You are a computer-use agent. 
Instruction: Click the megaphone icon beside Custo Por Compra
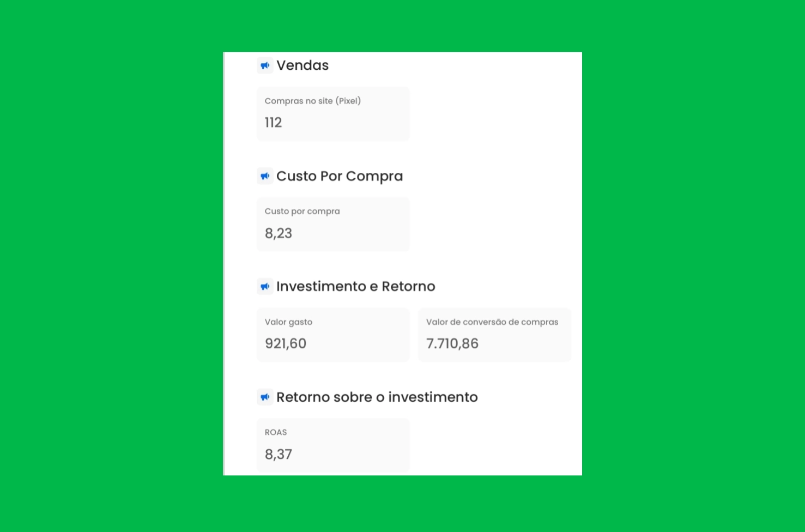265,176
